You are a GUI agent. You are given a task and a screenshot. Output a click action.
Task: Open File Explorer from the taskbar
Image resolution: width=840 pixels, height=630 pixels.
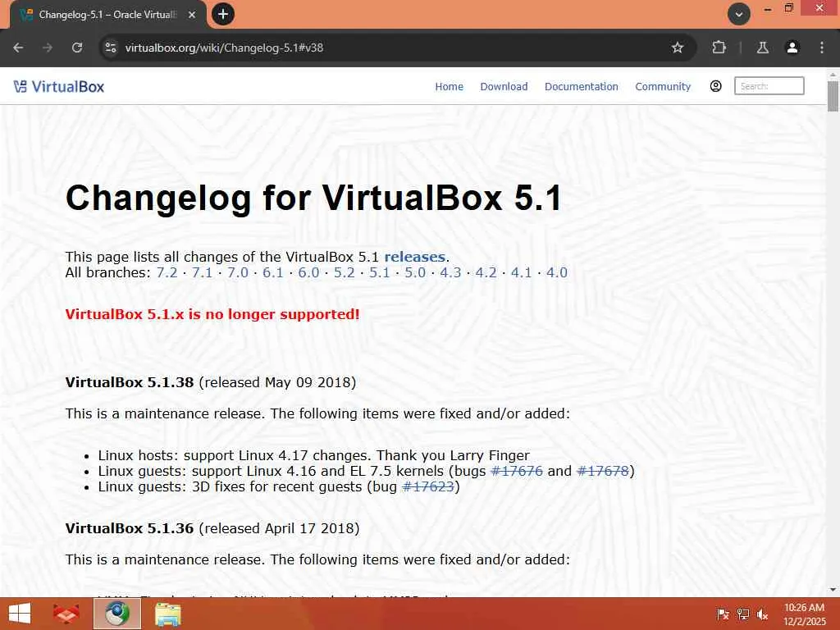pyautogui.click(x=167, y=614)
